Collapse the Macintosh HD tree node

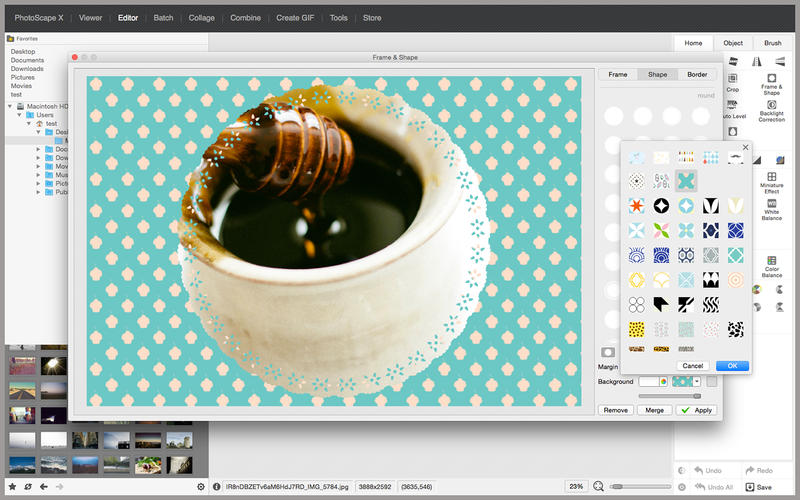click(x=12, y=106)
